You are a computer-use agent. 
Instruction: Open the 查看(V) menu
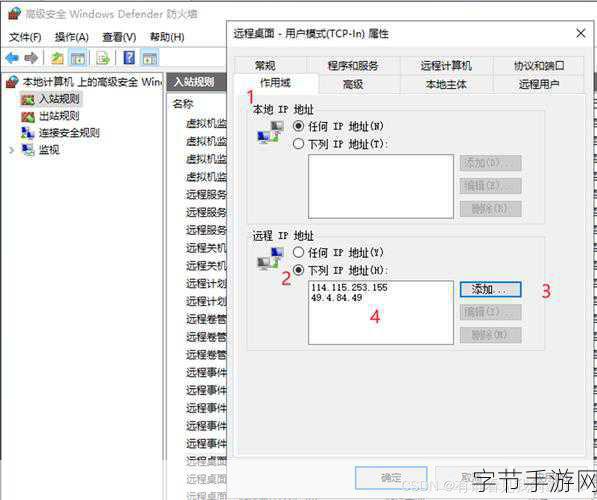coord(119,37)
